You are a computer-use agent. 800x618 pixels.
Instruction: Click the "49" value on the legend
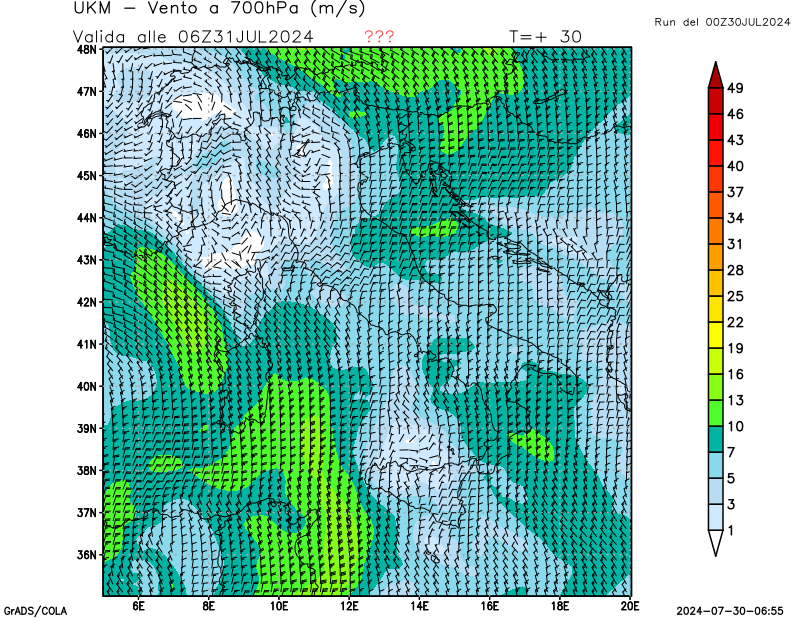[x=735, y=89]
